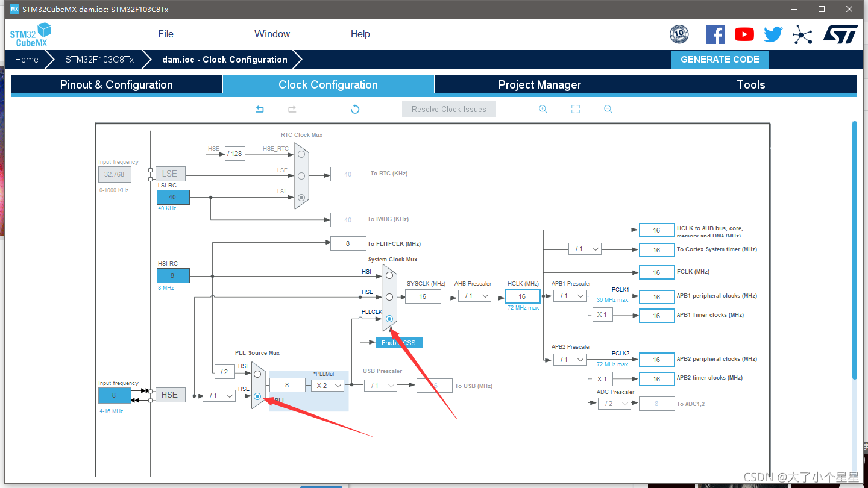Click dam.ioc - Clock Configuration breadcrumb
This screenshot has width=868, height=488.
225,60
